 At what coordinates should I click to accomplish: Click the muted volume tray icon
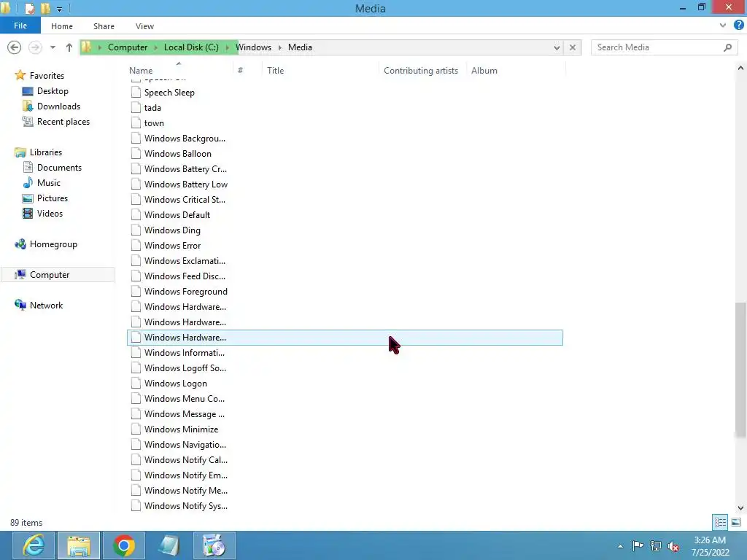(x=673, y=546)
